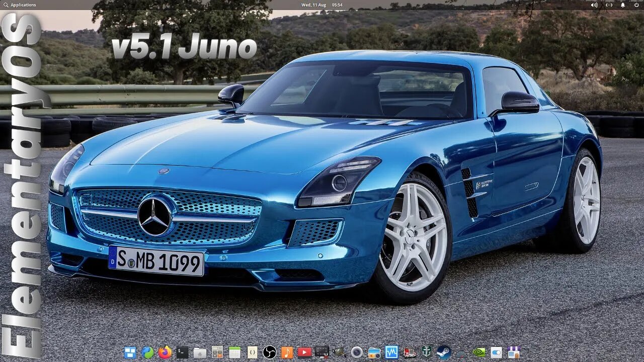Open the Calendar app in dock

(234, 352)
